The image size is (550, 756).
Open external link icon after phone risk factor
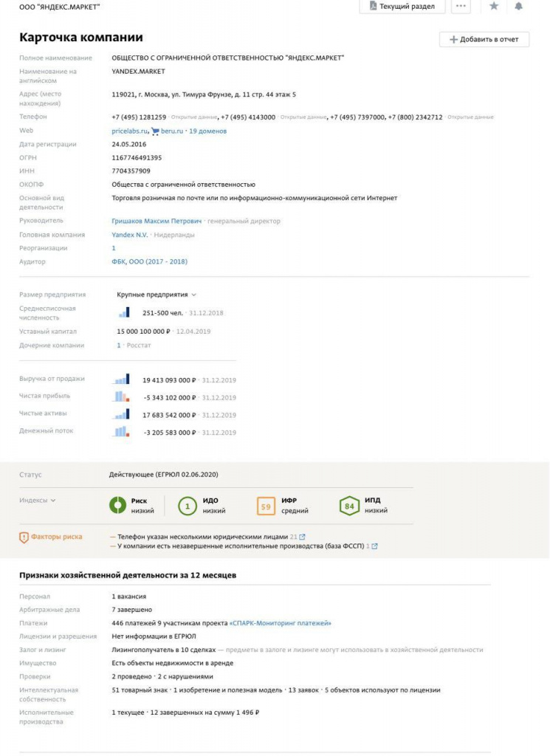pyautogui.click(x=302, y=536)
